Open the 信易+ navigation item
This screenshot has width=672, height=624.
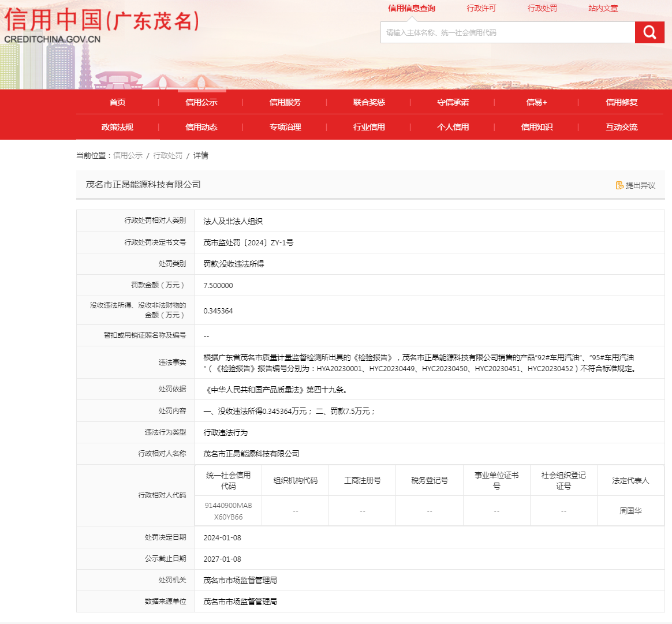(x=536, y=102)
